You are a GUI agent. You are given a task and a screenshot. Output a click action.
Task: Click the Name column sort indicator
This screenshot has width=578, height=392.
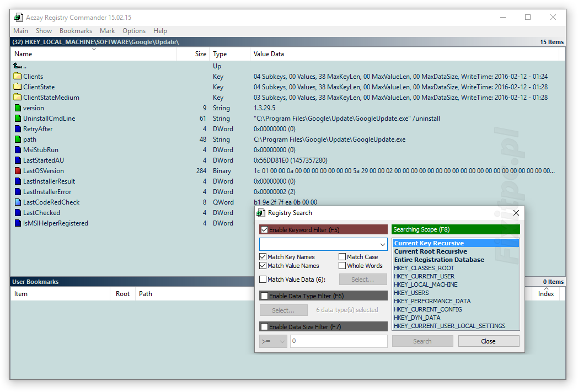click(x=94, y=49)
